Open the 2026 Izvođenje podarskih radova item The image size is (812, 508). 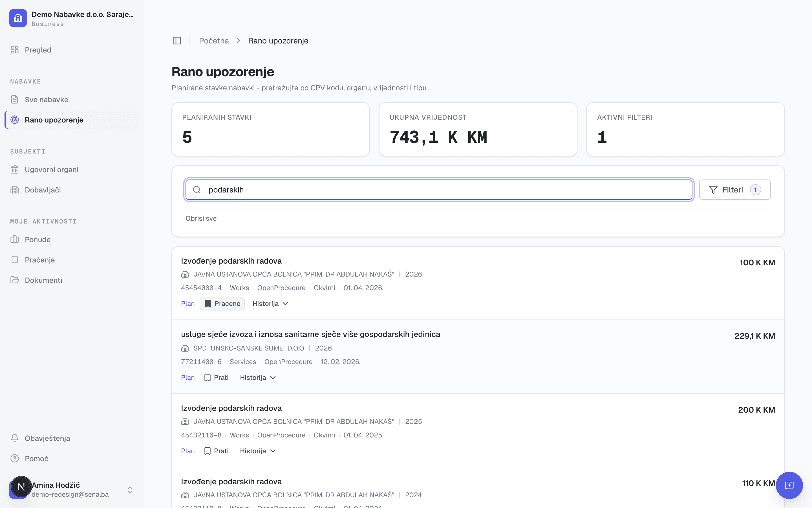[x=231, y=261]
